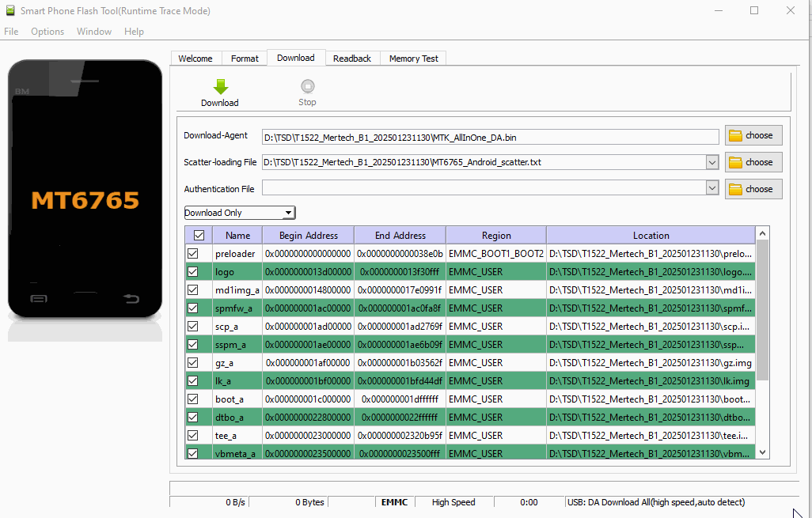Click the Download-Agent path input field

click(491, 136)
